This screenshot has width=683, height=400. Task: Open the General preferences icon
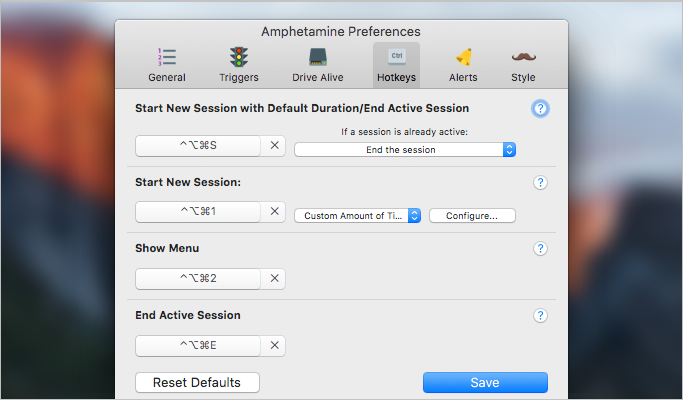point(167,57)
